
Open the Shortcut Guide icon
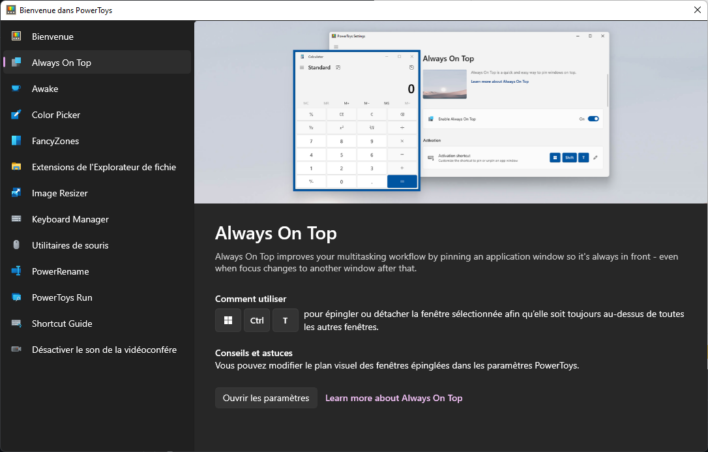[x=16, y=323]
